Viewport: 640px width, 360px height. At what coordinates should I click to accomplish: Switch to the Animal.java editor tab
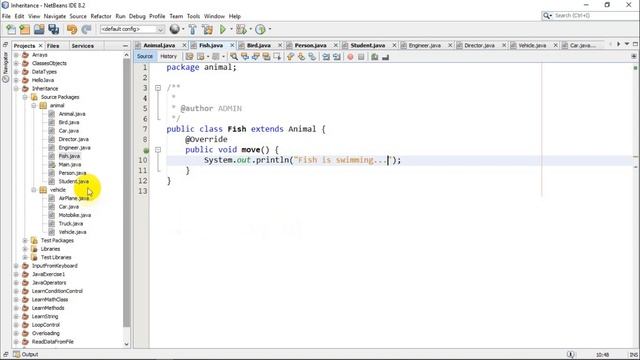click(x=159, y=45)
